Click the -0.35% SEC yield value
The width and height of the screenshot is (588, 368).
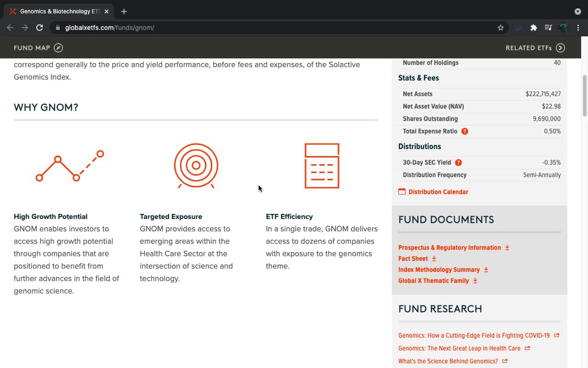[551, 162]
